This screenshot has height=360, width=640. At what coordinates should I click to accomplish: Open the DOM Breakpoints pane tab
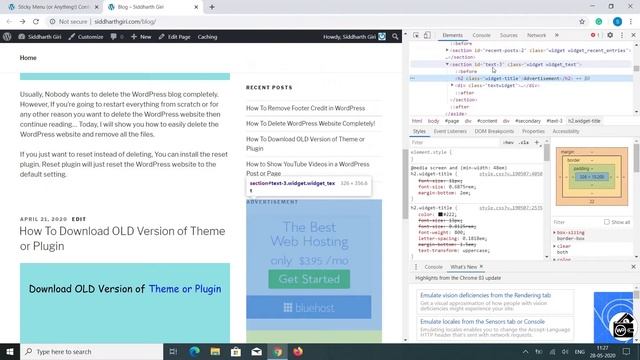(x=494, y=131)
